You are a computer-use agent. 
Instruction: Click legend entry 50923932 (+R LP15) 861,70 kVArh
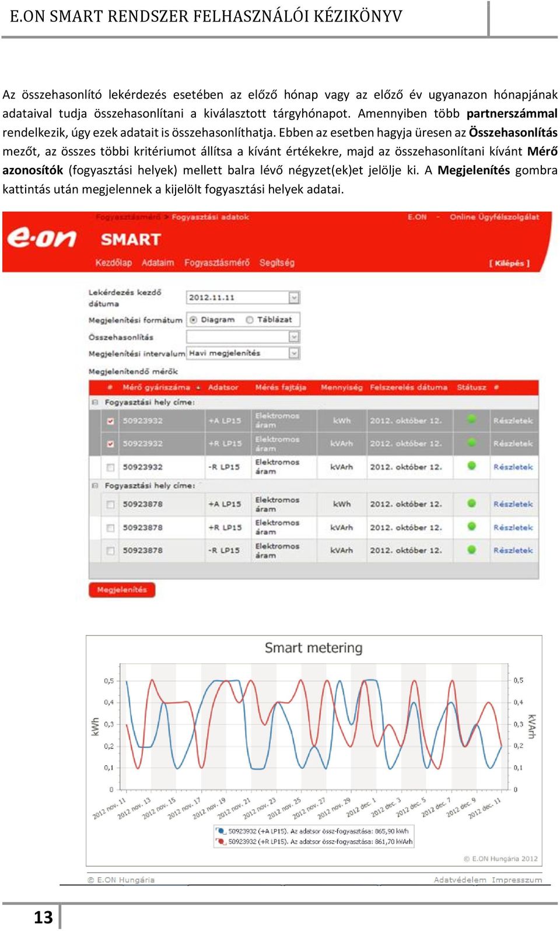320,842
